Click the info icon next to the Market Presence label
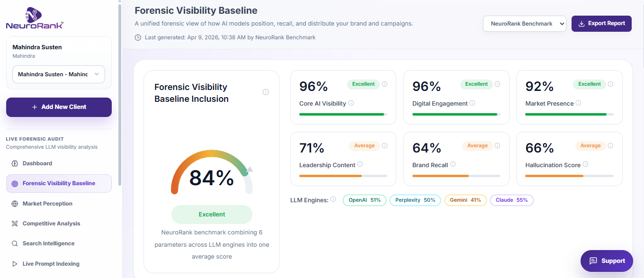 tap(578, 103)
